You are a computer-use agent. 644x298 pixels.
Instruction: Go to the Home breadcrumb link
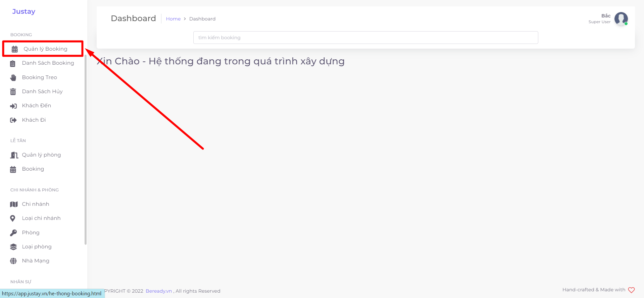point(173,19)
